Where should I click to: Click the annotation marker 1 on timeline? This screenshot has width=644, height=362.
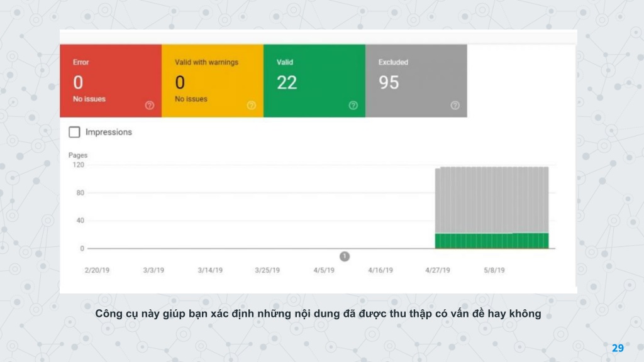pos(345,256)
